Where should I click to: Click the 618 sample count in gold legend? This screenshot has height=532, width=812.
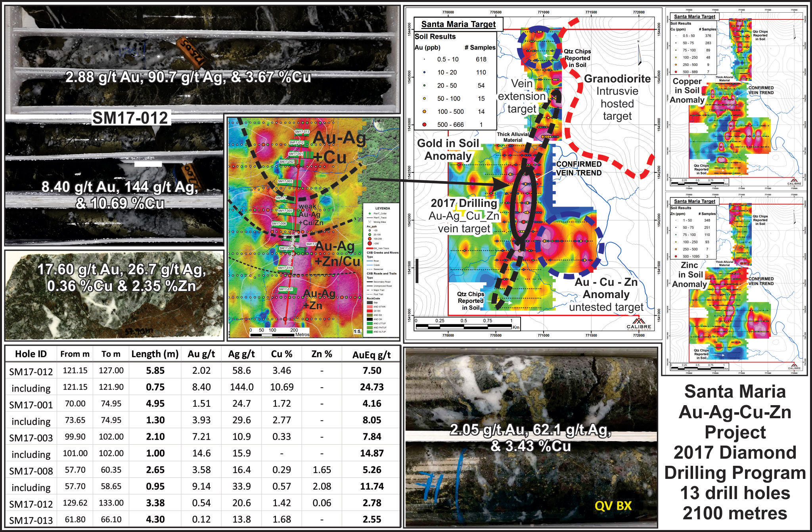coord(481,59)
